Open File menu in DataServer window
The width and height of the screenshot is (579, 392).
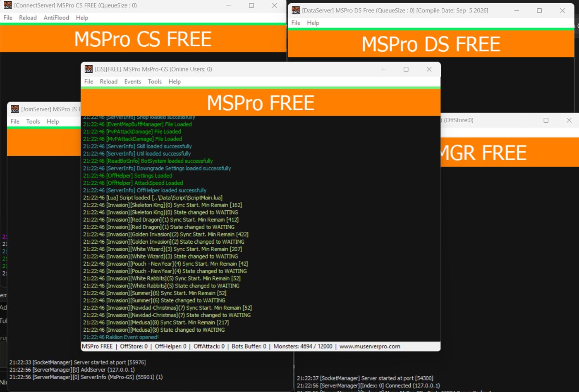(x=296, y=23)
